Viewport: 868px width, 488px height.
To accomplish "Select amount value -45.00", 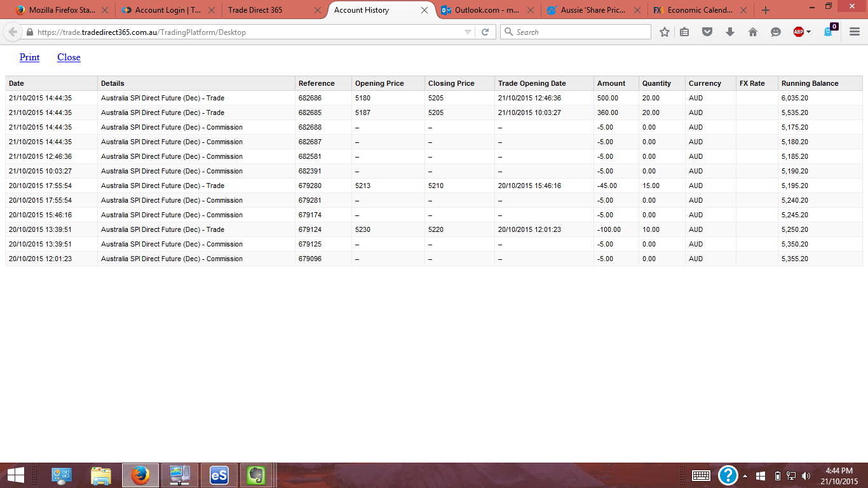I will 607,186.
